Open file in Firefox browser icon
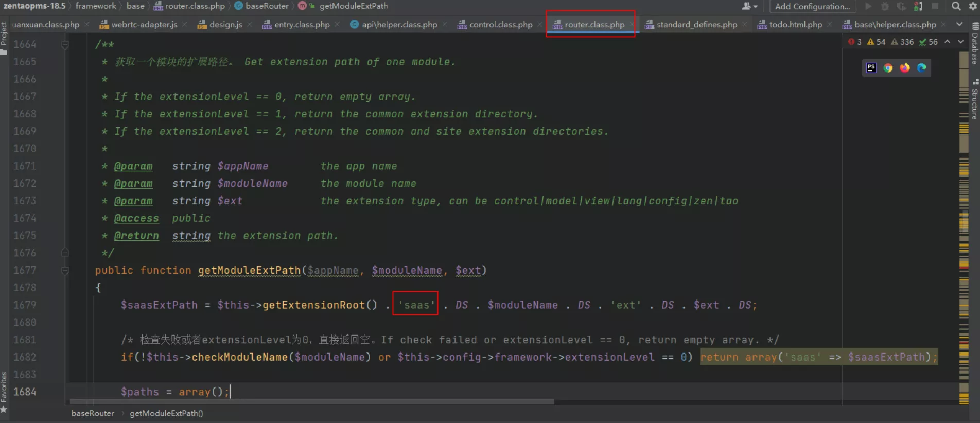Image resolution: width=980 pixels, height=423 pixels. click(905, 68)
